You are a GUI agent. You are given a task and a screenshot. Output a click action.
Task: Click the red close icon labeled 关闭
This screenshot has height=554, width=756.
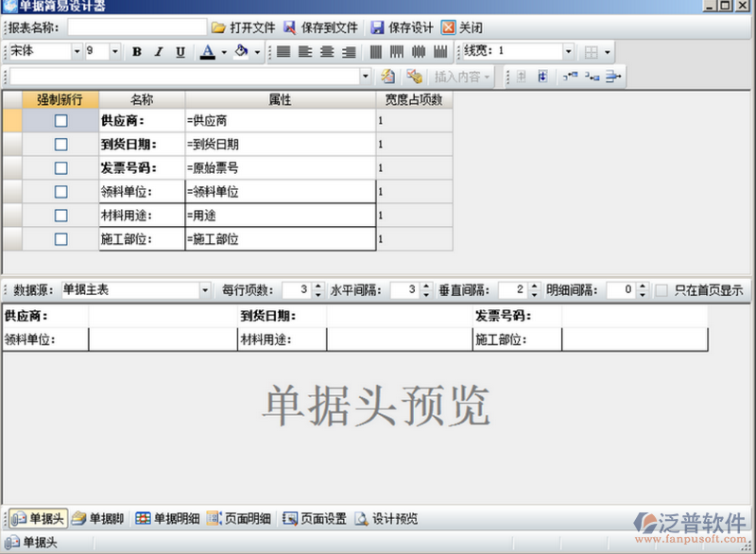click(448, 27)
